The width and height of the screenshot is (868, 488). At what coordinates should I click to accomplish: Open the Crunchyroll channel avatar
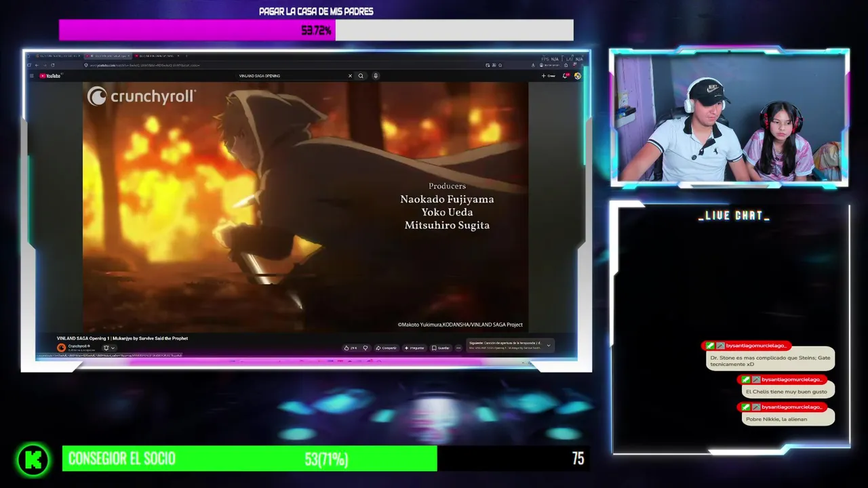pos(61,348)
